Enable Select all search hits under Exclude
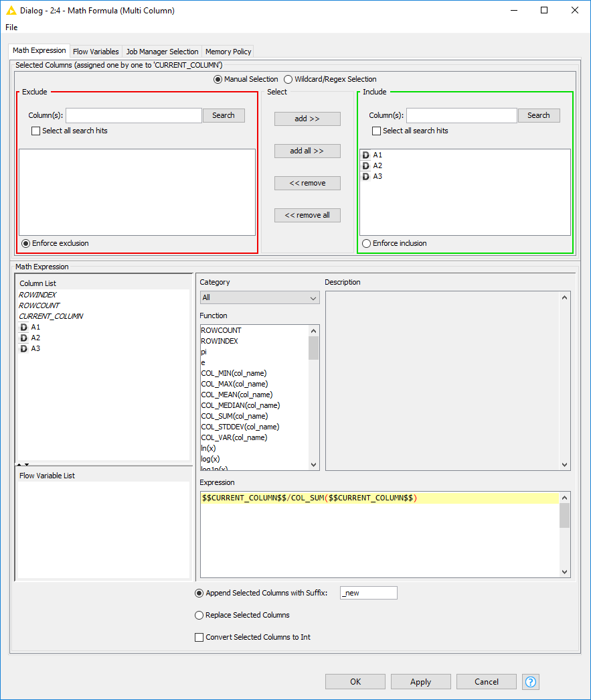591x700 pixels. tap(36, 131)
